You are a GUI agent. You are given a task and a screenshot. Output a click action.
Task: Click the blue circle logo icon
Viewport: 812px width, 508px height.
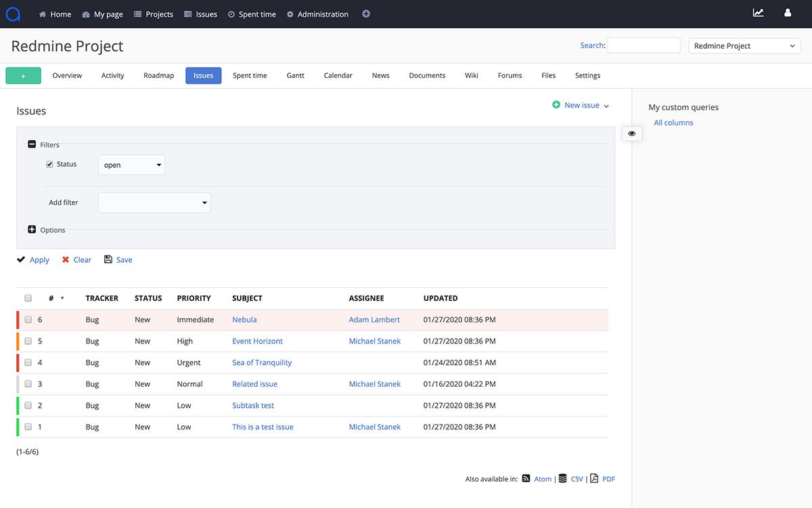pos(13,14)
